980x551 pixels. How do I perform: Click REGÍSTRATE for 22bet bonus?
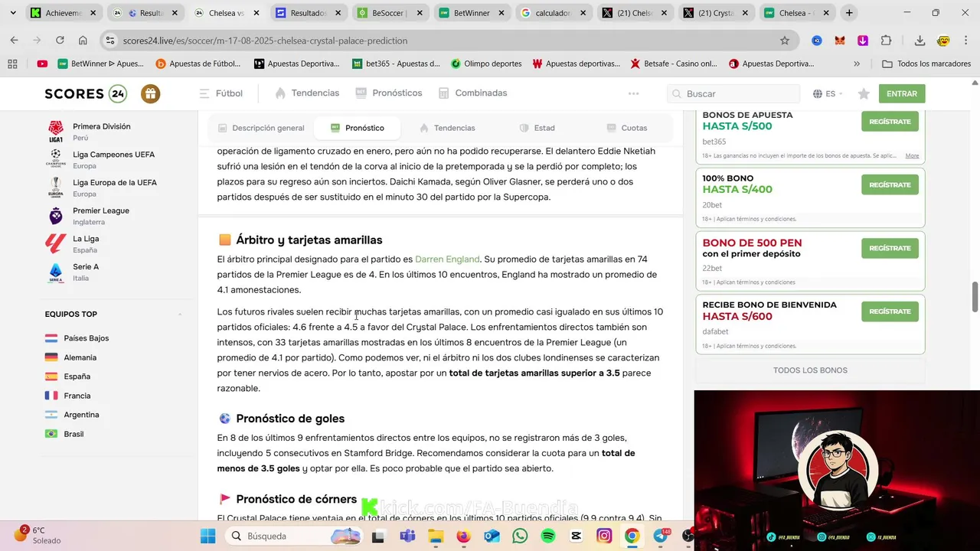[890, 248]
